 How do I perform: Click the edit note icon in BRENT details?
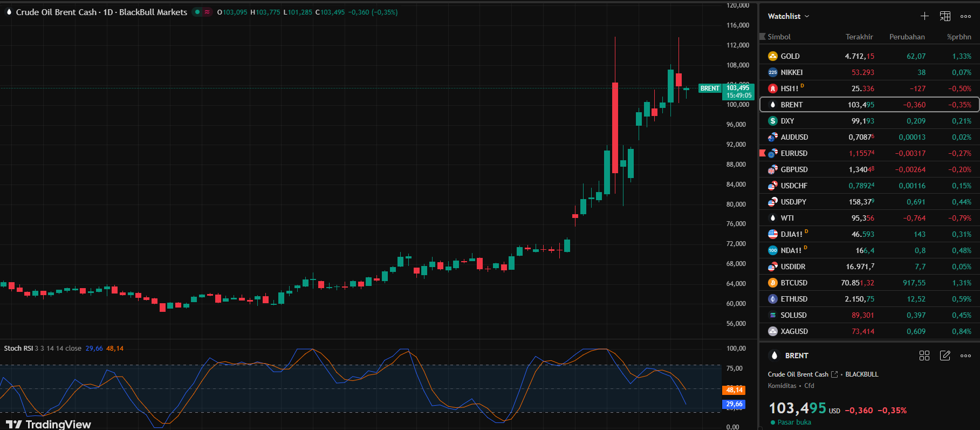point(945,356)
